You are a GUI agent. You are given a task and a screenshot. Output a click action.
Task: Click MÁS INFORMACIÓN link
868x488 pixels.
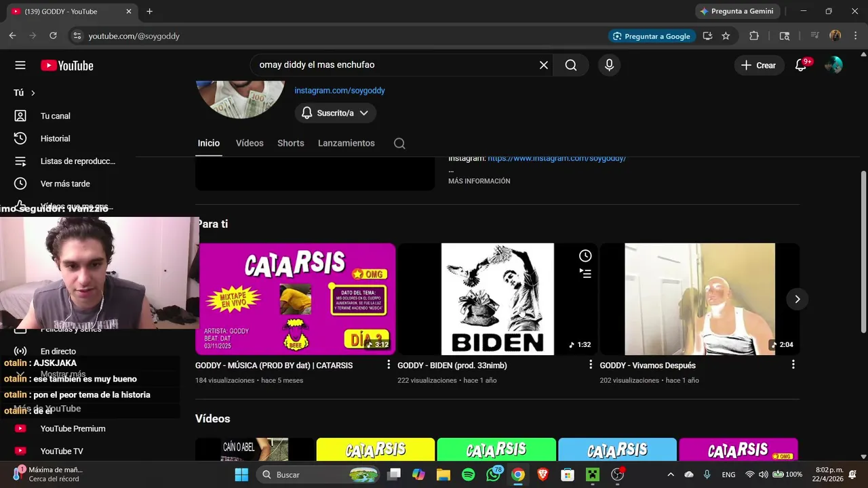click(479, 181)
